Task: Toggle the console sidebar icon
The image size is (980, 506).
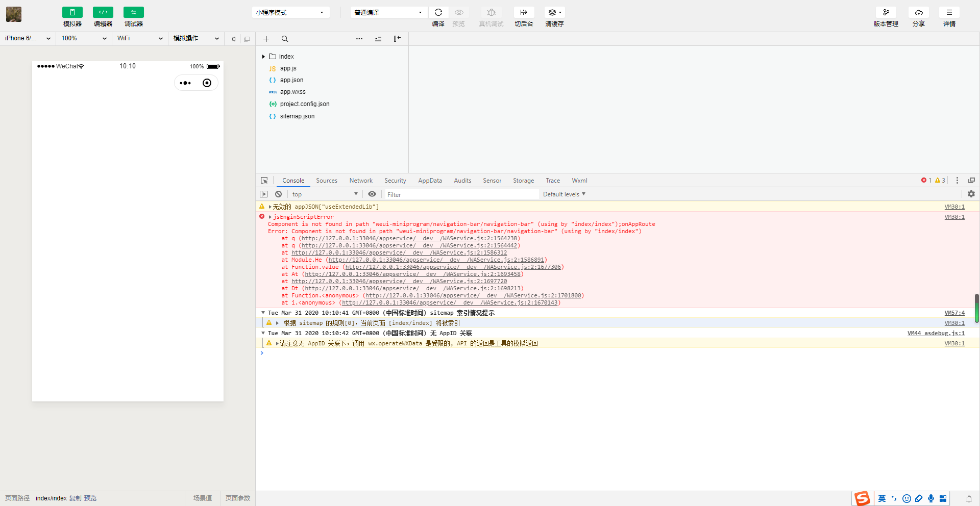Action: tap(264, 194)
